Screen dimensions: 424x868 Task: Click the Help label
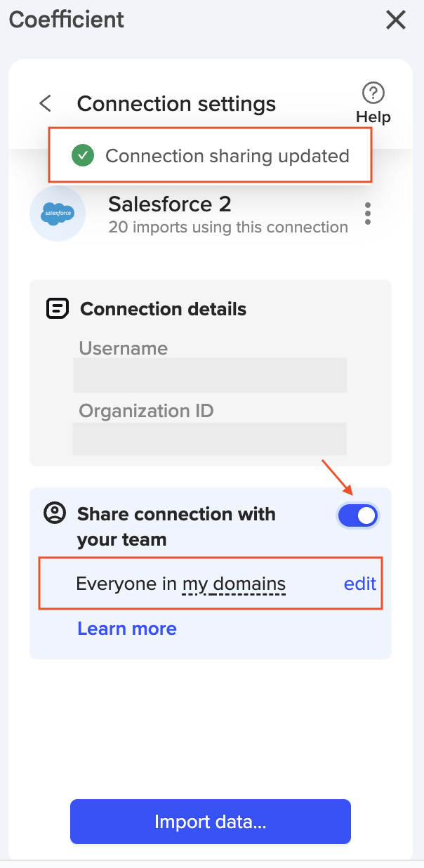(373, 117)
